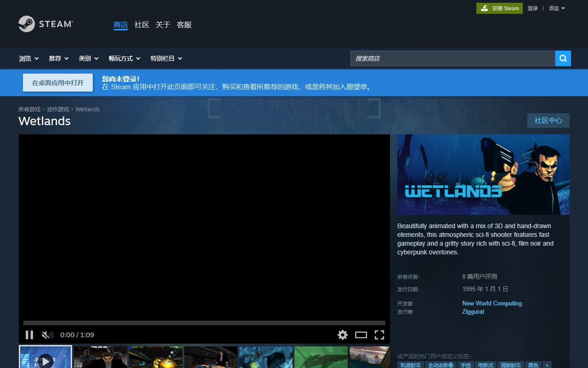Focus the 搜索商店 search field
Viewport: 588px width, 368px height.
[x=453, y=58]
